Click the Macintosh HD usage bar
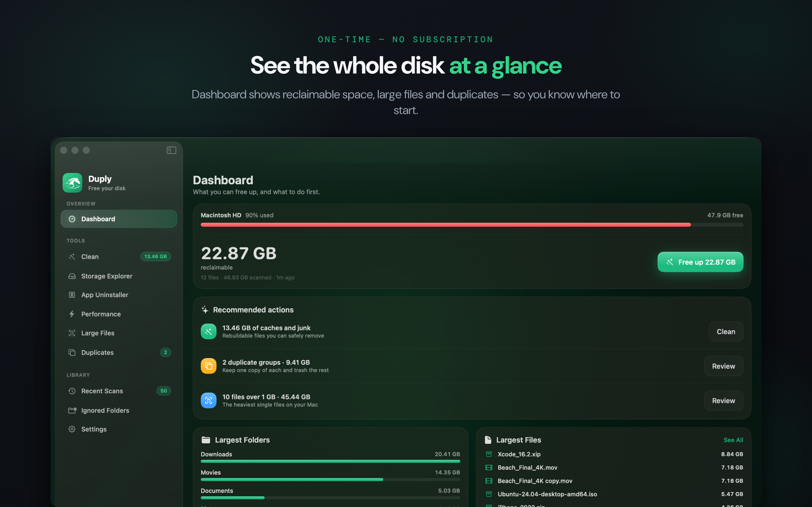The image size is (812, 507). pyautogui.click(x=472, y=225)
